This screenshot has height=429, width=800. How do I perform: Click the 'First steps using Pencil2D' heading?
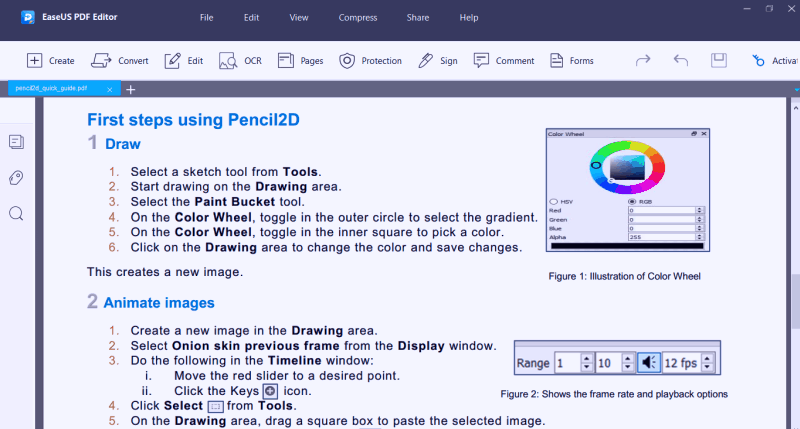[x=193, y=120]
